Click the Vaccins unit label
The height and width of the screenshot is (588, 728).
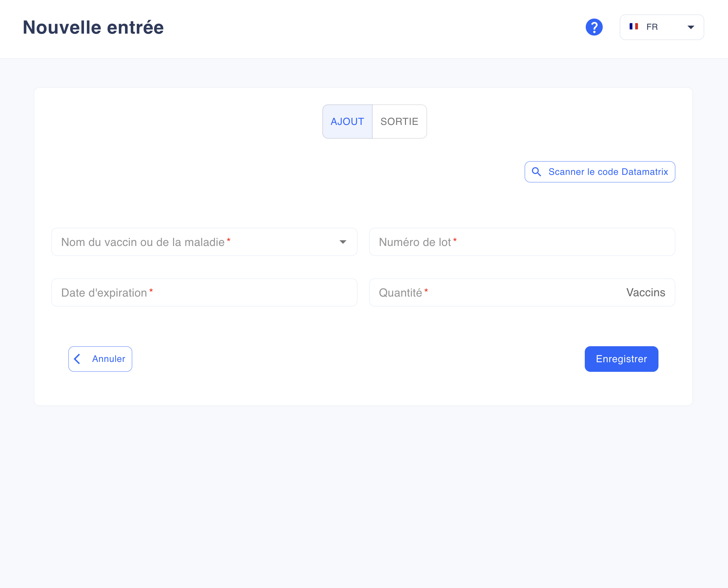point(645,292)
